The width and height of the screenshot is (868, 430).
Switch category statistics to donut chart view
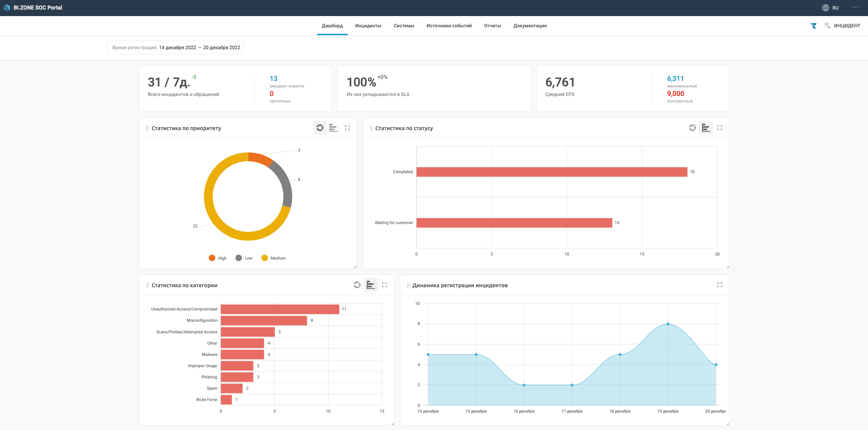point(357,285)
